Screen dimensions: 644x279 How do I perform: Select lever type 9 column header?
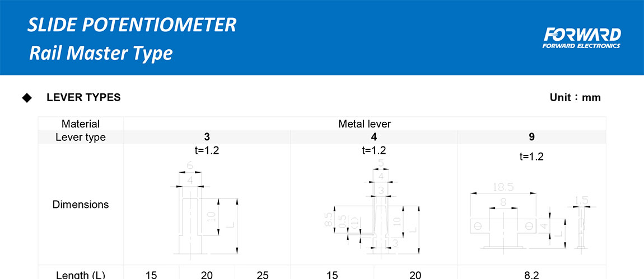pos(531,138)
